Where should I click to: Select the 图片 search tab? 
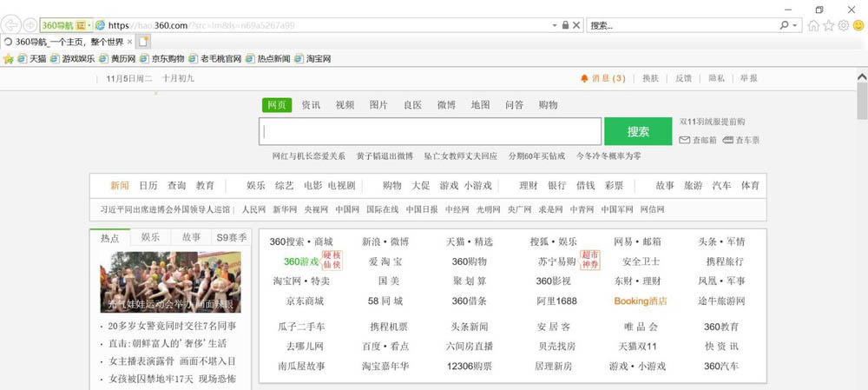coord(378,105)
